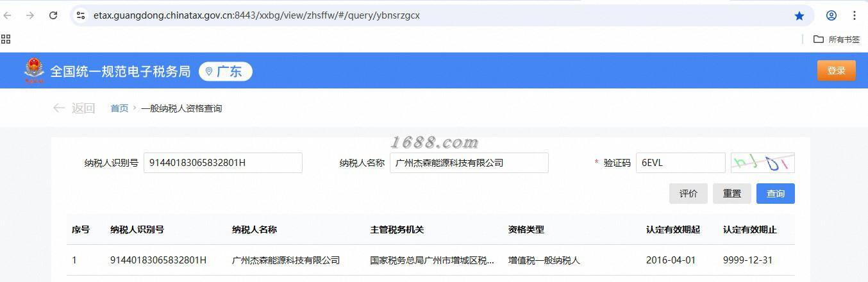
Task: Go back using 返回 link
Action: pos(74,108)
